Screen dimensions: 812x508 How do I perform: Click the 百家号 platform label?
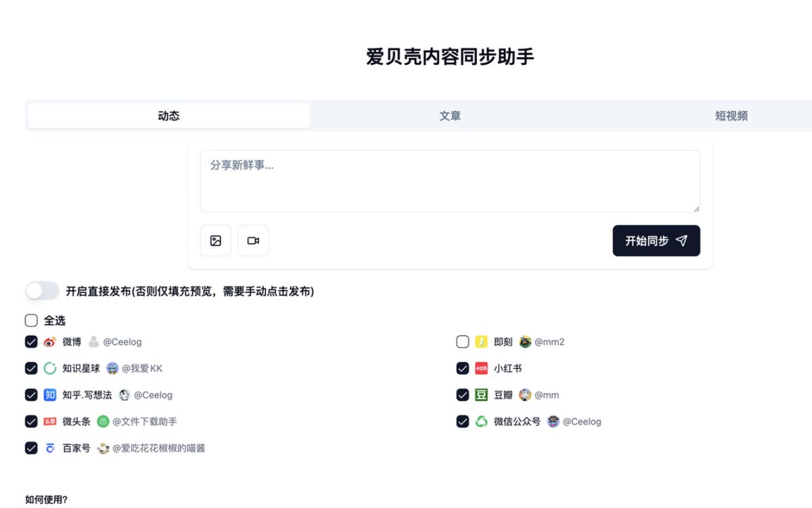tap(76, 448)
